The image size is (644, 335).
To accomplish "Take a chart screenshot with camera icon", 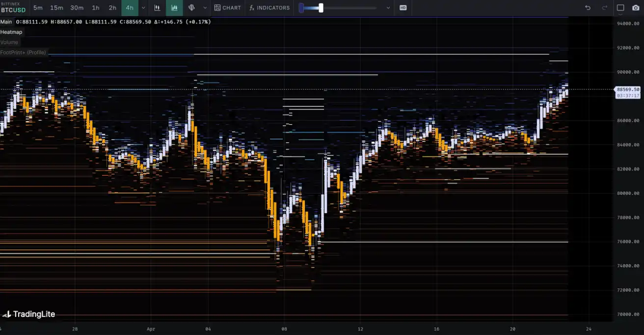I will point(636,8).
